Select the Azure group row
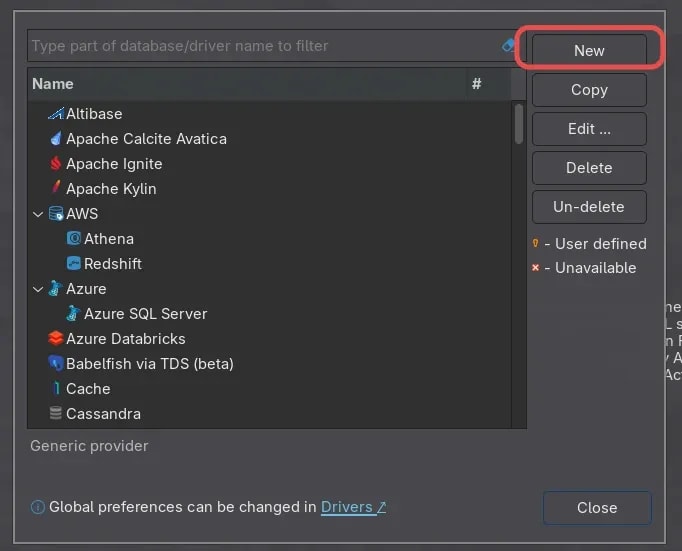Screen dimensions: 682x551 [270, 289]
